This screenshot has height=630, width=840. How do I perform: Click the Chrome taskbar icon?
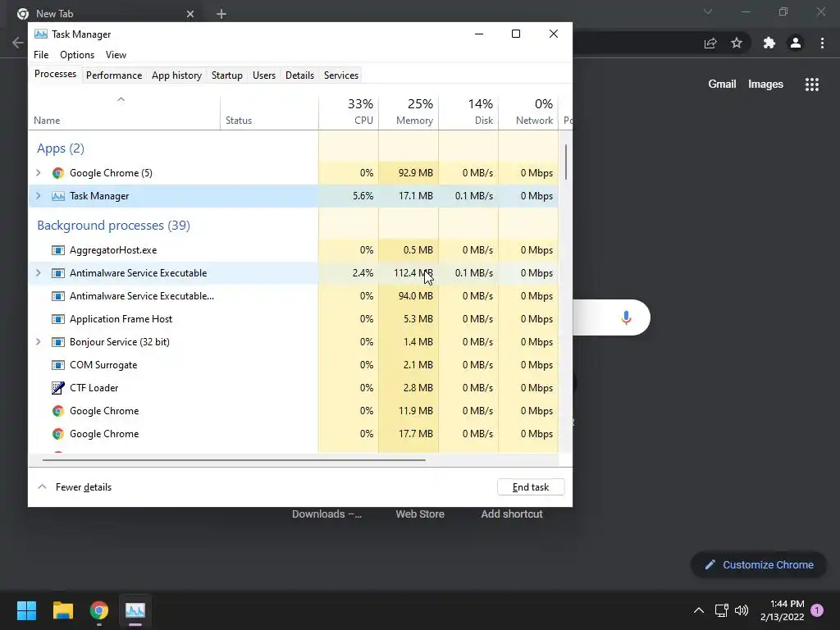[x=99, y=610]
